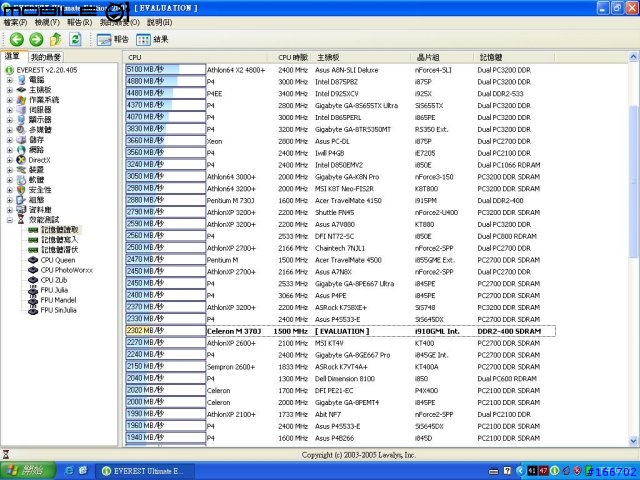The width and height of the screenshot is (640, 480).
Task: Expand the 顯示器 tree node
Action: click(9, 120)
